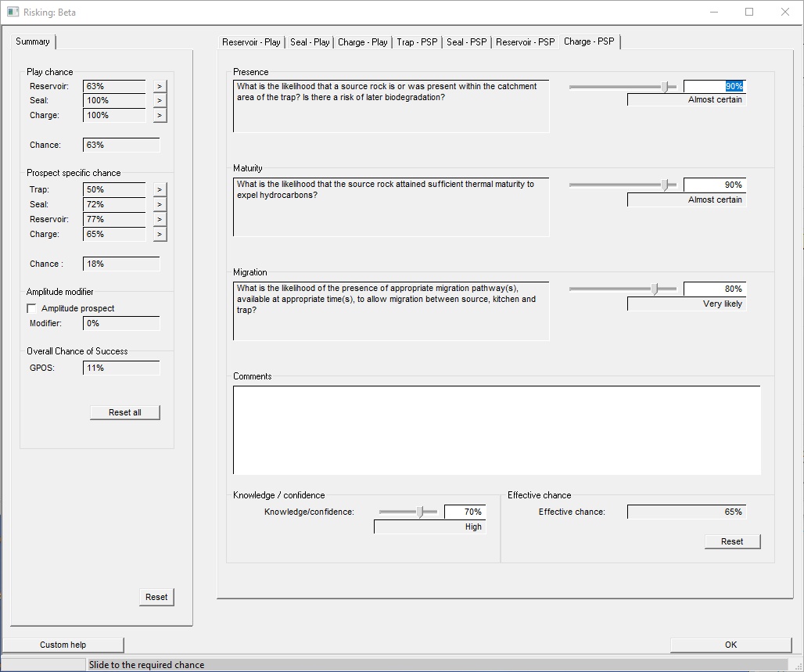This screenshot has height=672, width=804.
Task: Click the Summary tab
Action: tap(33, 41)
